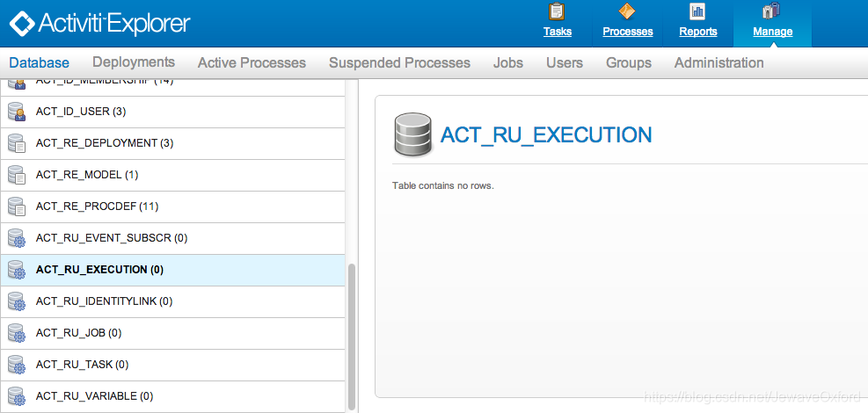Click gear database icon beside ACT_RU_JOB
Viewport: 868px width, 413px height.
17,333
